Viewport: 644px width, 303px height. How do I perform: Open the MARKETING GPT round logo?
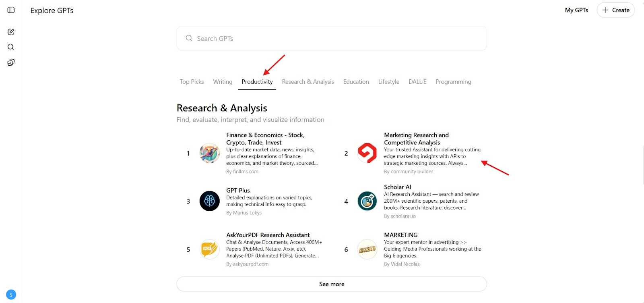tap(367, 249)
